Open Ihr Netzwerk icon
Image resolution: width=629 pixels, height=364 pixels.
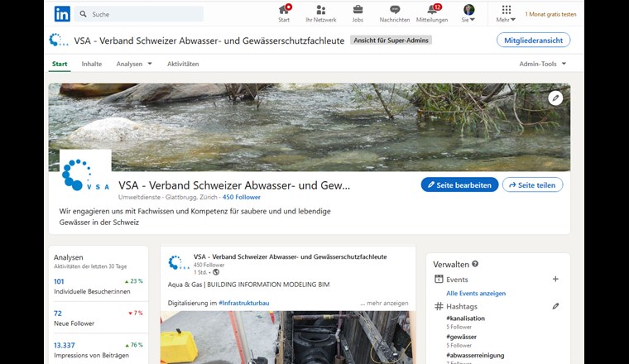click(320, 10)
